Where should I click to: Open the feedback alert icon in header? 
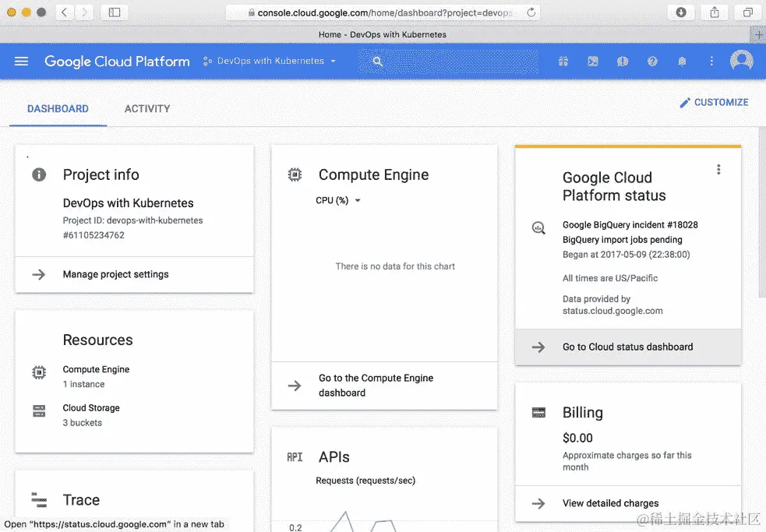[x=623, y=61]
